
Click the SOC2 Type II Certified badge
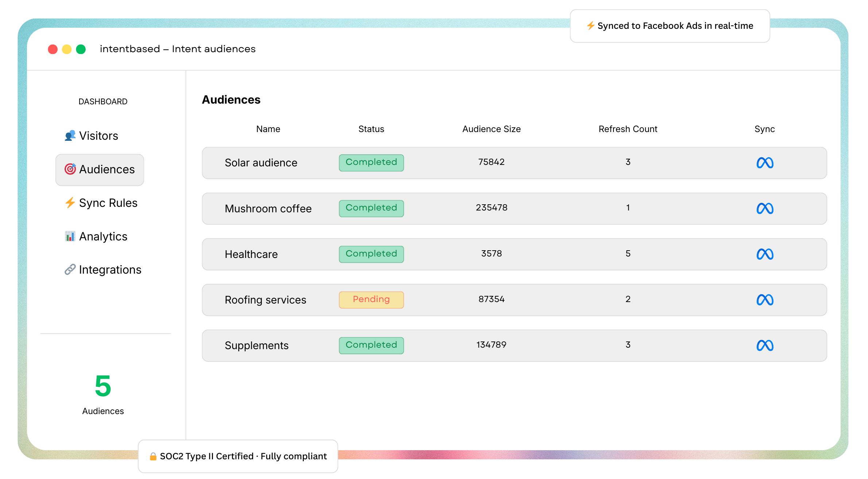coord(238,456)
